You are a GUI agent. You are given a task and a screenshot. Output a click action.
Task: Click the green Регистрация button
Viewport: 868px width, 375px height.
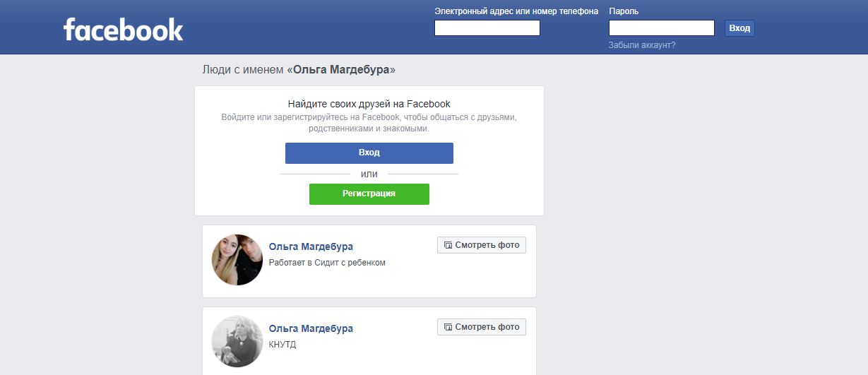[x=369, y=194]
